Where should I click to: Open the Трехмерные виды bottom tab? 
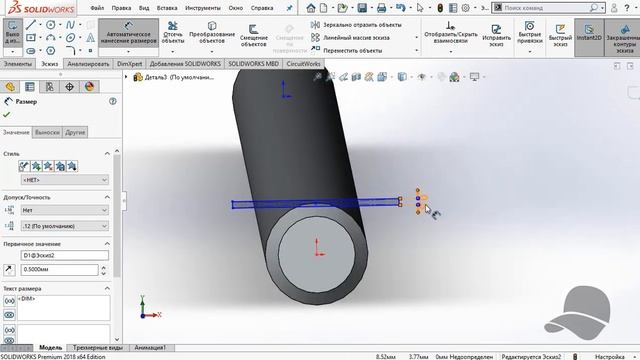[98, 348]
